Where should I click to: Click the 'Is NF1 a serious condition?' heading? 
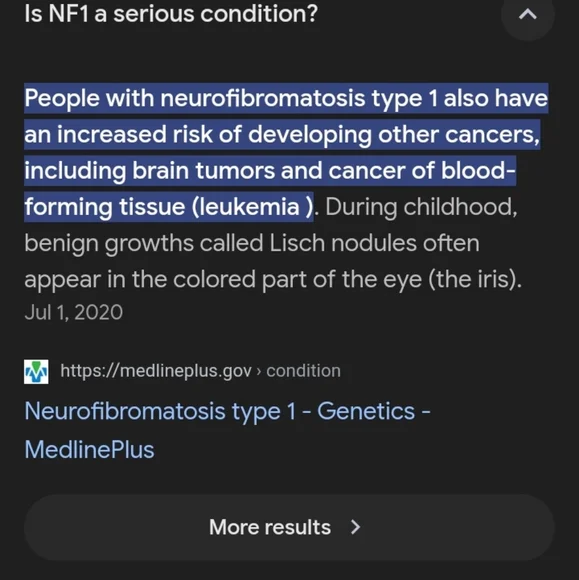171,14
